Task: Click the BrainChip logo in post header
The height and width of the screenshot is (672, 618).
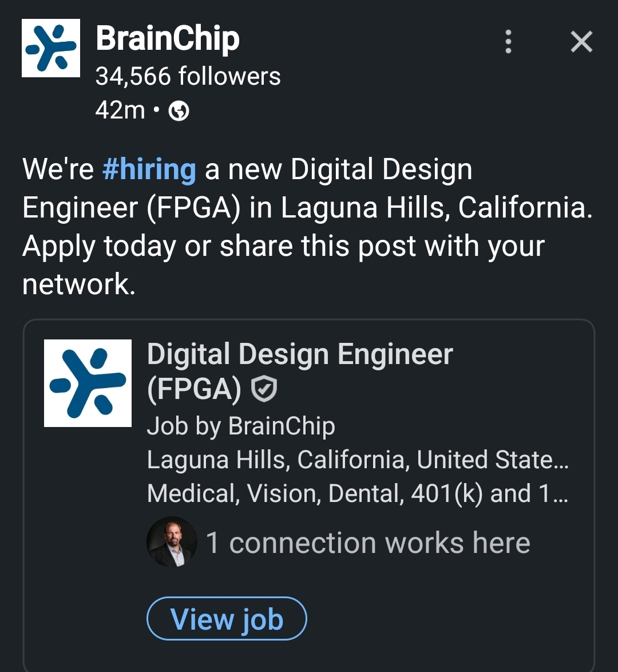Action: (51, 48)
